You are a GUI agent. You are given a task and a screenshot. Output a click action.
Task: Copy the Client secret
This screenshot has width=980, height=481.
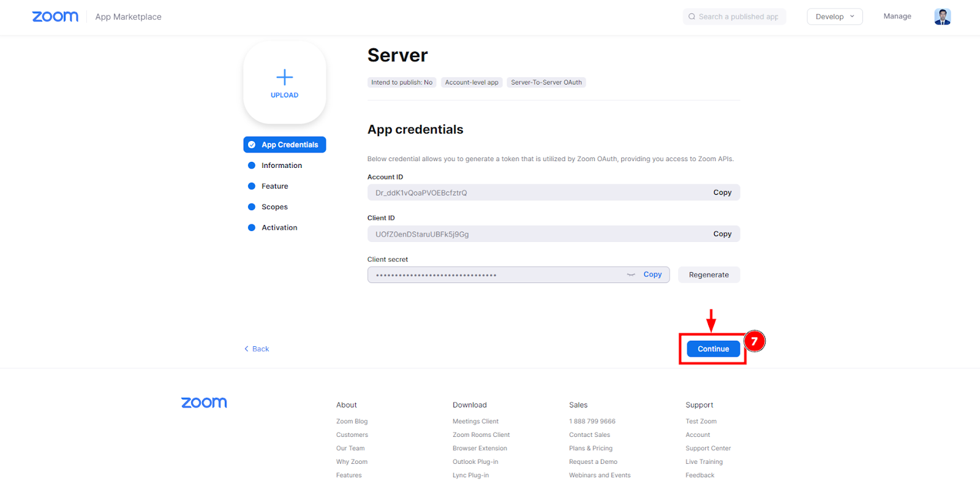[652, 275]
